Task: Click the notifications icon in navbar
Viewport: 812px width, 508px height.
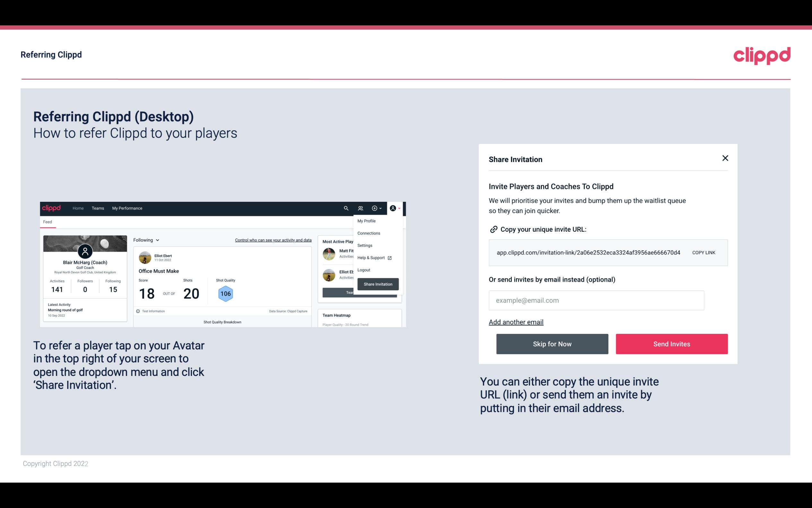Action: [x=374, y=208]
